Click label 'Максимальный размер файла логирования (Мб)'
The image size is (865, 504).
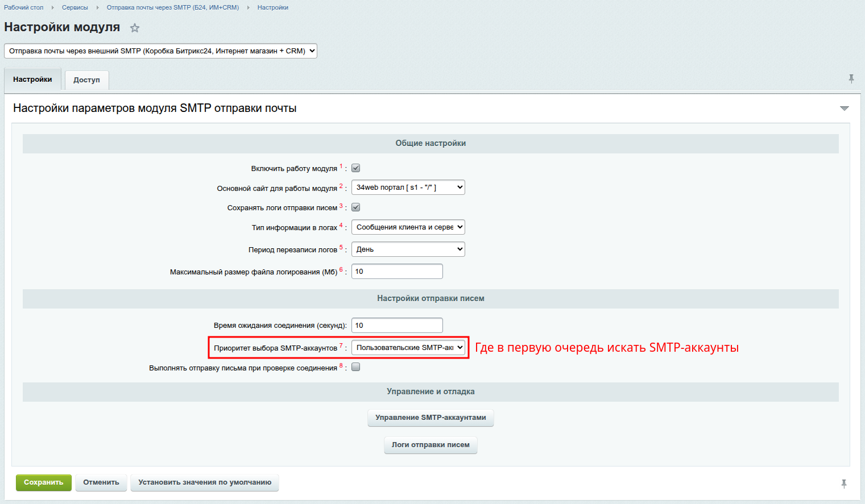pos(254,272)
